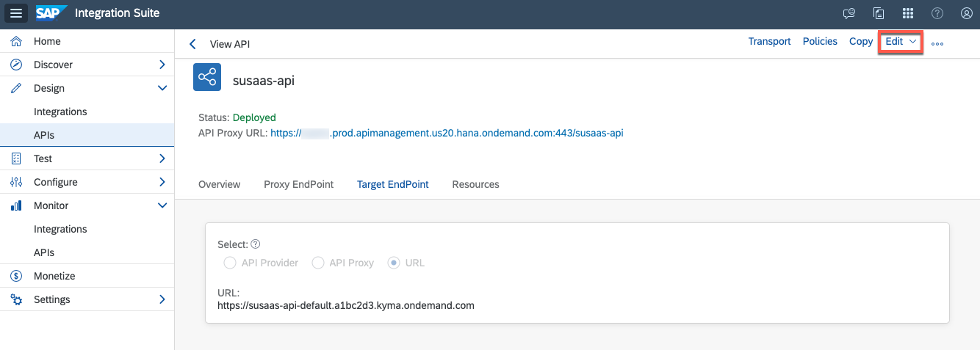Click the Copy button
Screen dimensions: 980x350
(x=861, y=42)
